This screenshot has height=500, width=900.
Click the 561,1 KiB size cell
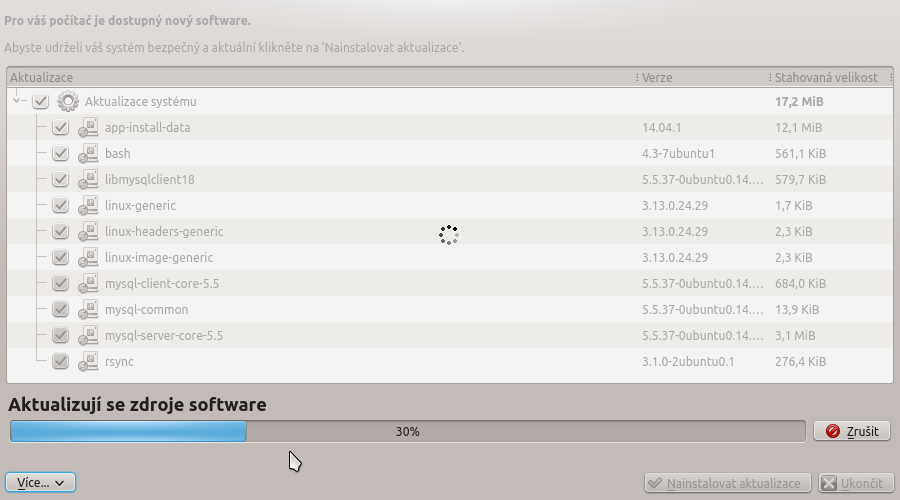[801, 153]
